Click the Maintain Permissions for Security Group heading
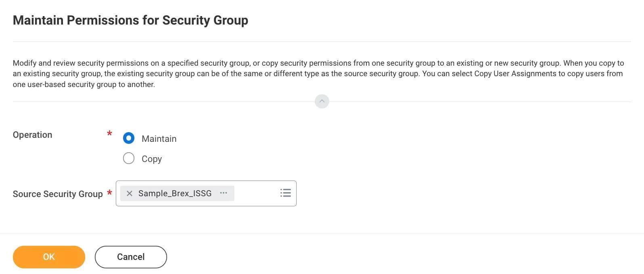Viewport: 644px width, 274px height. [130, 20]
